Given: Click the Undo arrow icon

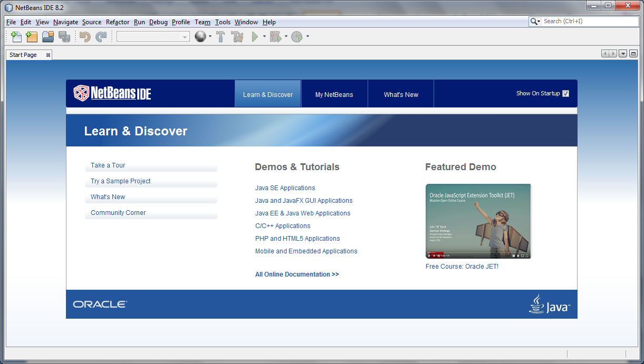Looking at the screenshot, I should [x=85, y=37].
